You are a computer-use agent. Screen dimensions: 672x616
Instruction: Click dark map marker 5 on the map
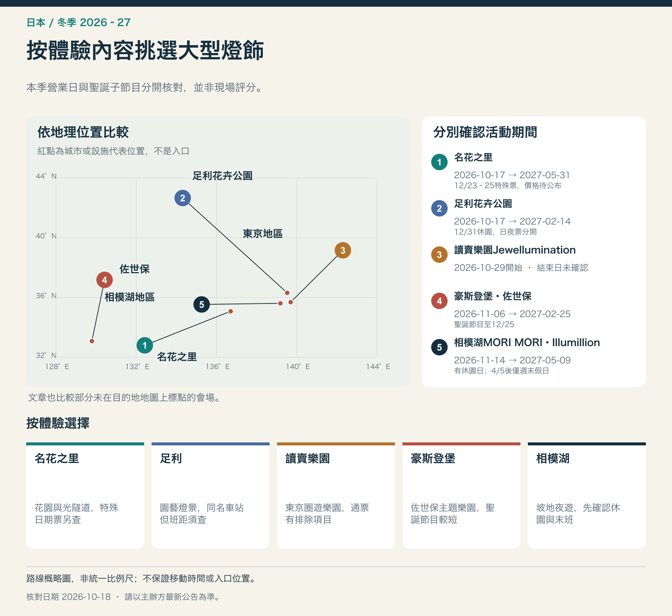202,304
